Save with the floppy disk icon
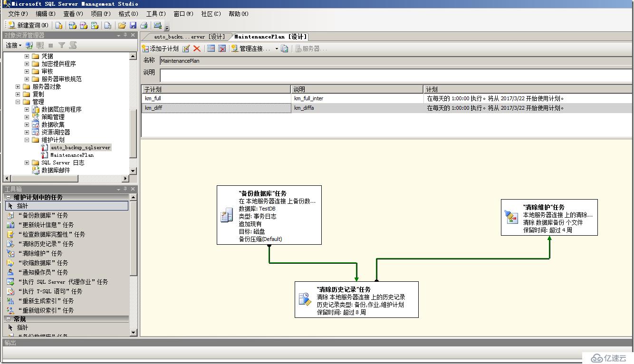This screenshot has height=364, width=634. [x=133, y=25]
